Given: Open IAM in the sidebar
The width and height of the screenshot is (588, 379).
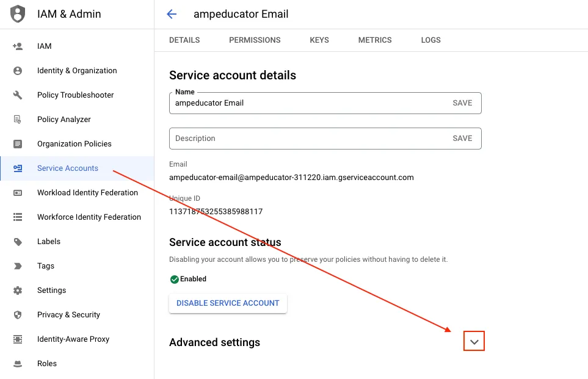Looking at the screenshot, I should 77,46.
